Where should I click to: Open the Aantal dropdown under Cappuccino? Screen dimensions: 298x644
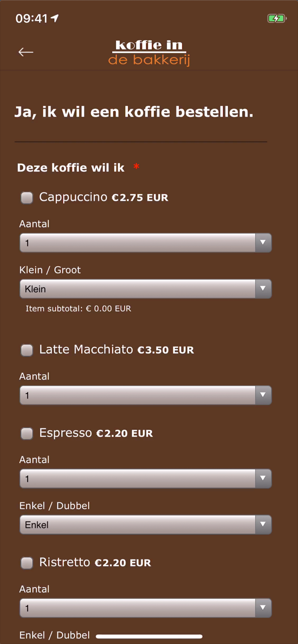click(145, 243)
